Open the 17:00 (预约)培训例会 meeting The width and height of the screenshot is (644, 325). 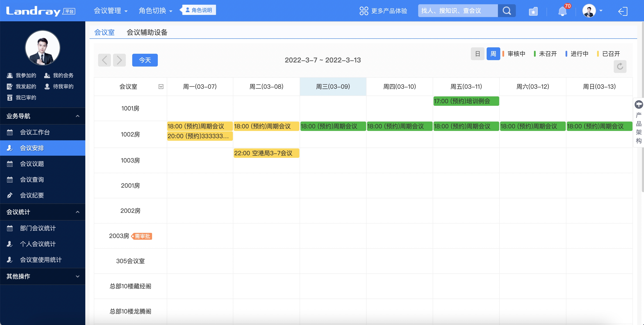point(466,101)
